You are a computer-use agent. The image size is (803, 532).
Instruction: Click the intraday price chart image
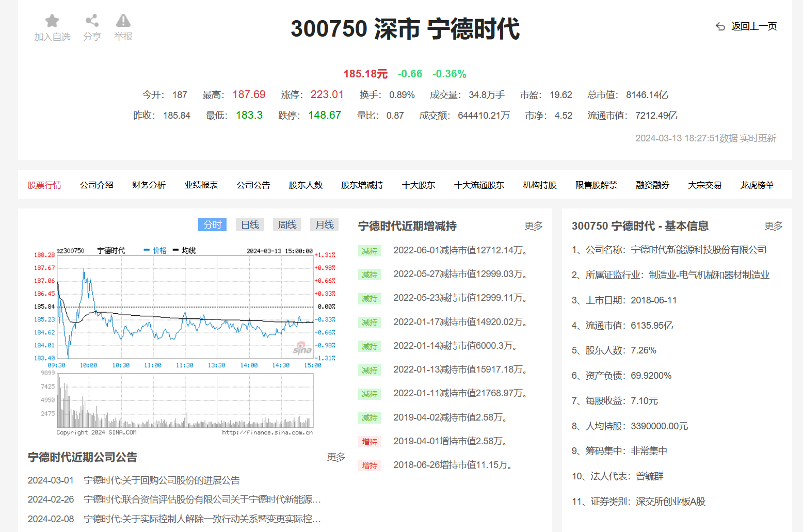coord(185,307)
